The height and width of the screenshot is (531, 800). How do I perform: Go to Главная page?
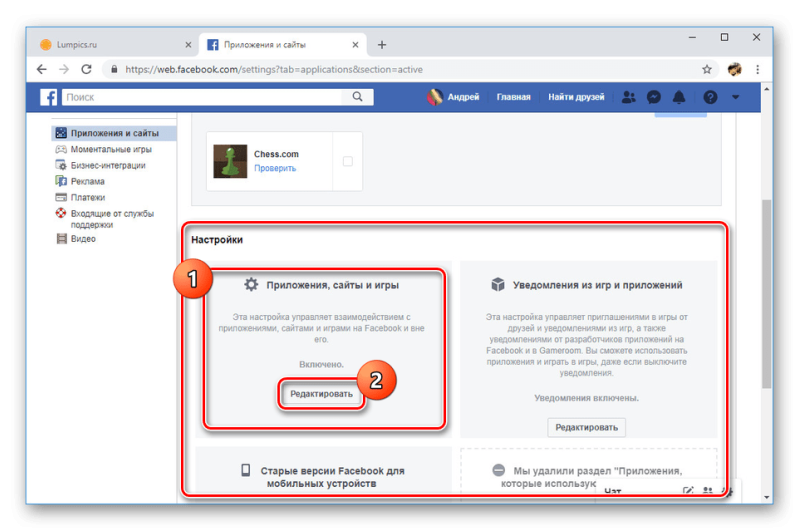point(513,97)
